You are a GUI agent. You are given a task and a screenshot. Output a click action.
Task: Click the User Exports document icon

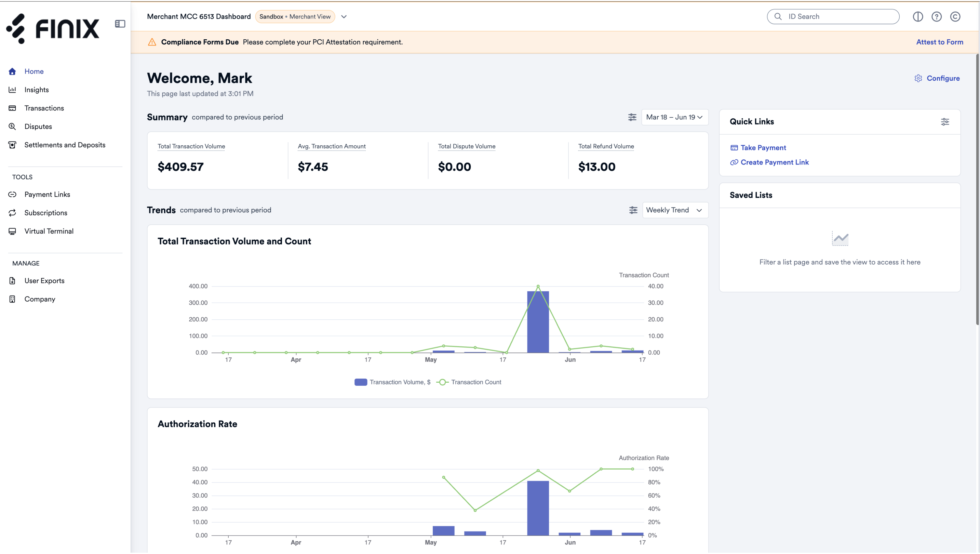coord(12,281)
